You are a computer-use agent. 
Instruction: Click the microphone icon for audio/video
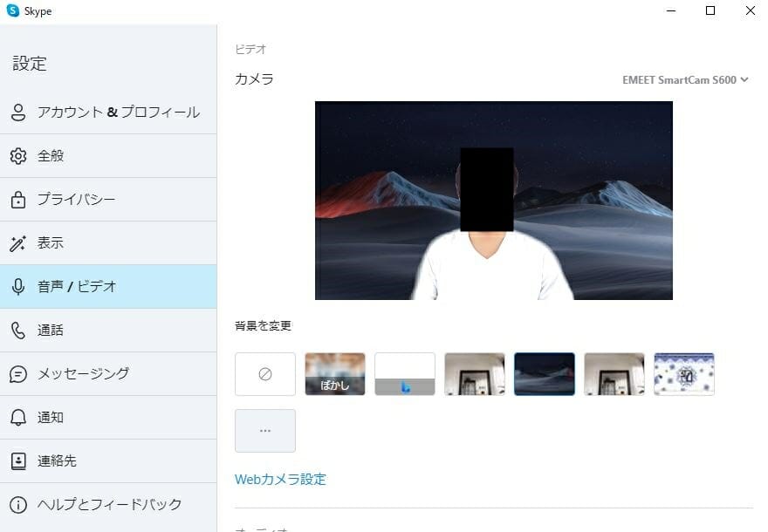17,287
